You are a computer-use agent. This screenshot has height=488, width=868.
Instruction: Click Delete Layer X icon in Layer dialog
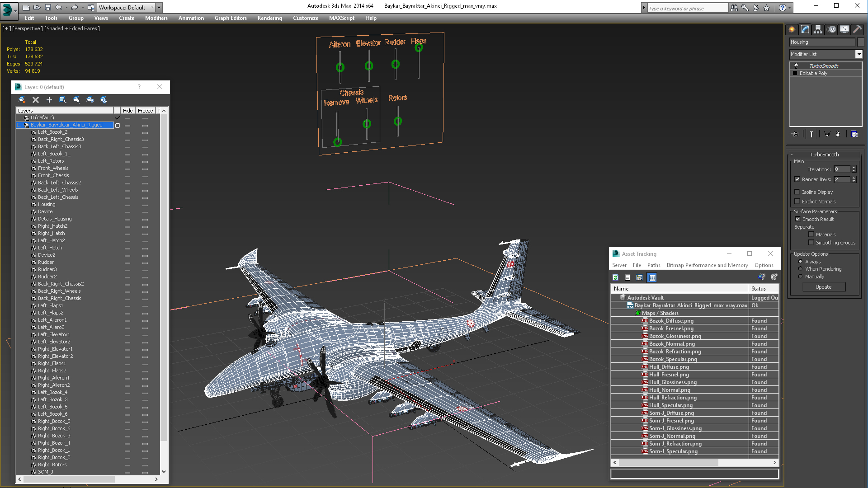point(36,100)
